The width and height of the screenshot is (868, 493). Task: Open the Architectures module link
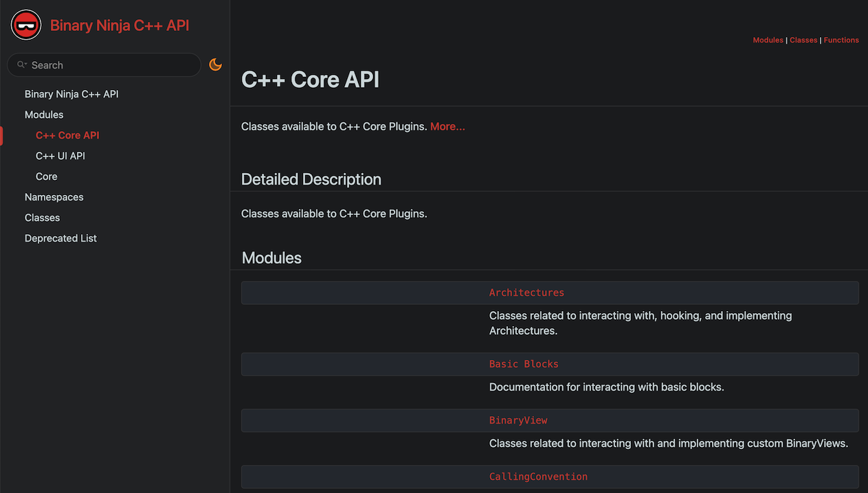[x=526, y=293]
